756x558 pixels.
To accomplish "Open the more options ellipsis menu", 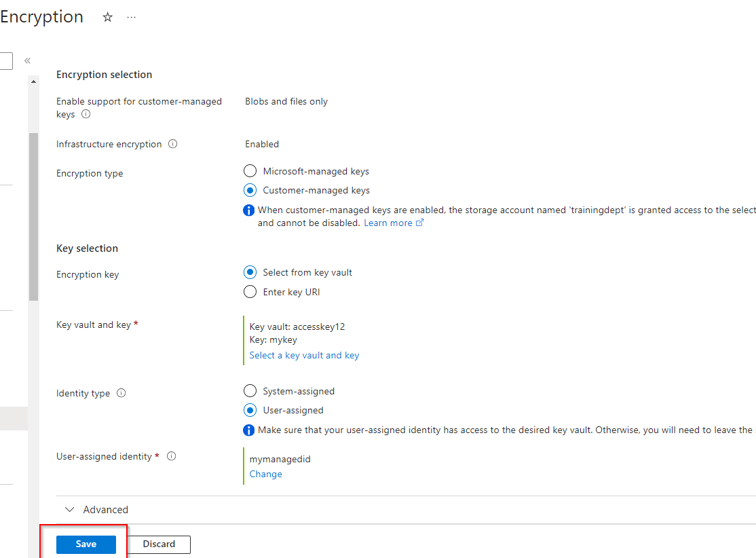I will (131, 18).
